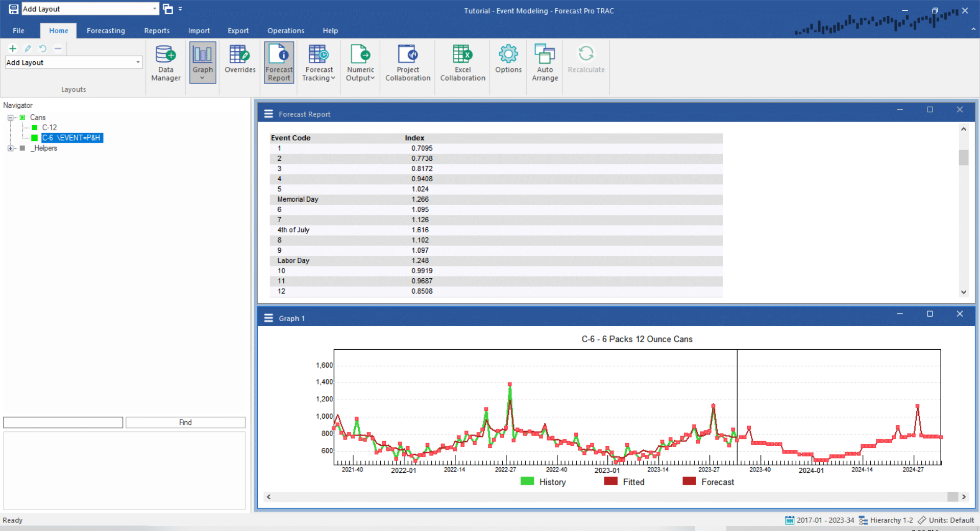980x531 pixels.
Task: Expand the _Helpers tree node
Action: point(10,148)
